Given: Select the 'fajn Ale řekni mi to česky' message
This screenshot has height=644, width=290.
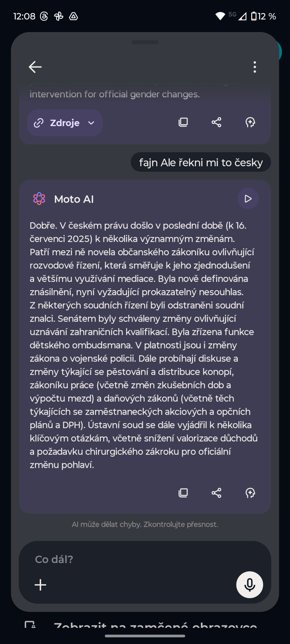Looking at the screenshot, I should click(201, 163).
